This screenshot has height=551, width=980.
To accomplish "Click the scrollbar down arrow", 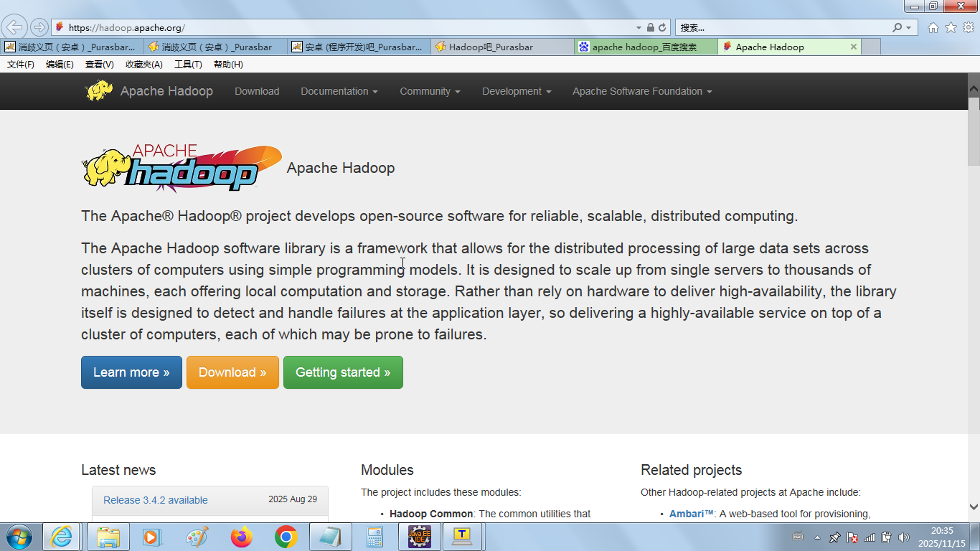I will [974, 507].
